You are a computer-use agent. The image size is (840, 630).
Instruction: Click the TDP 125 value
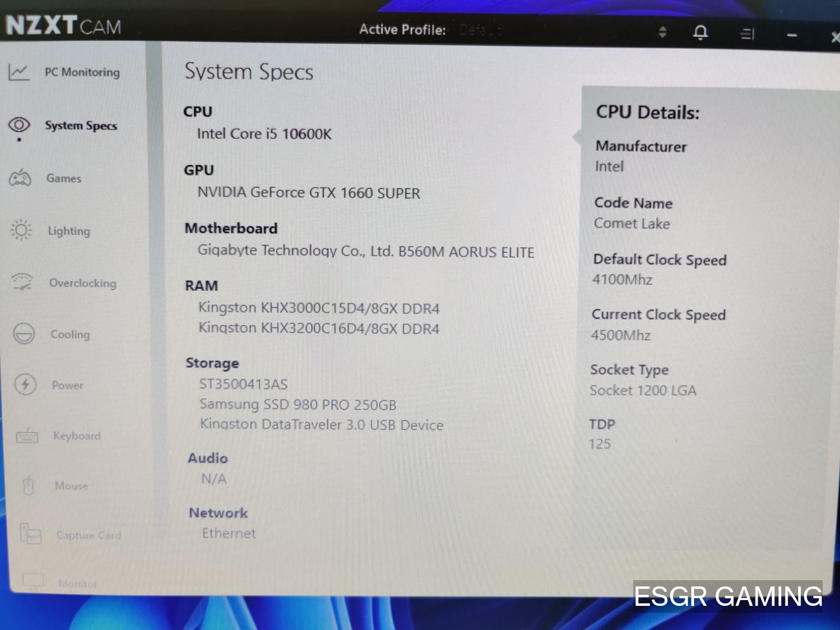pos(600,444)
